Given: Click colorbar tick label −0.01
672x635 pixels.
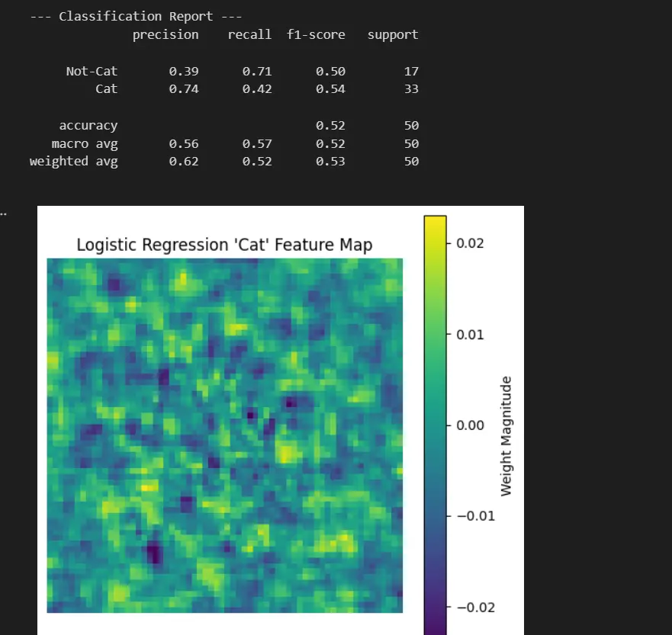Looking at the screenshot, I should tap(476, 516).
